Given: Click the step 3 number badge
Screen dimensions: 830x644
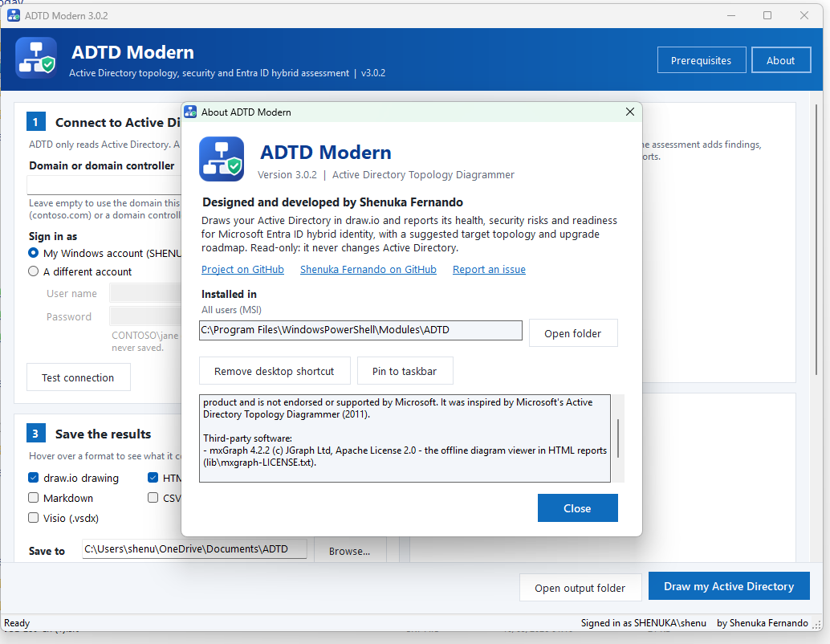Looking at the screenshot, I should click(x=36, y=434).
